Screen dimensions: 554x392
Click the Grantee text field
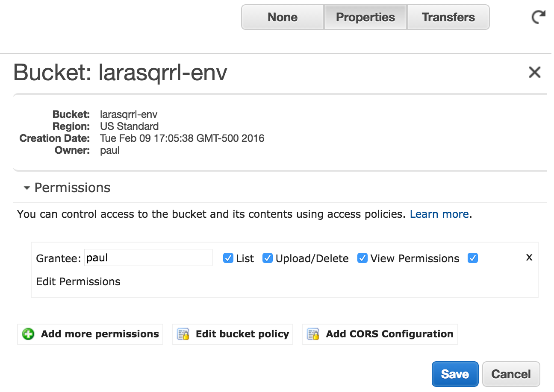[148, 258]
